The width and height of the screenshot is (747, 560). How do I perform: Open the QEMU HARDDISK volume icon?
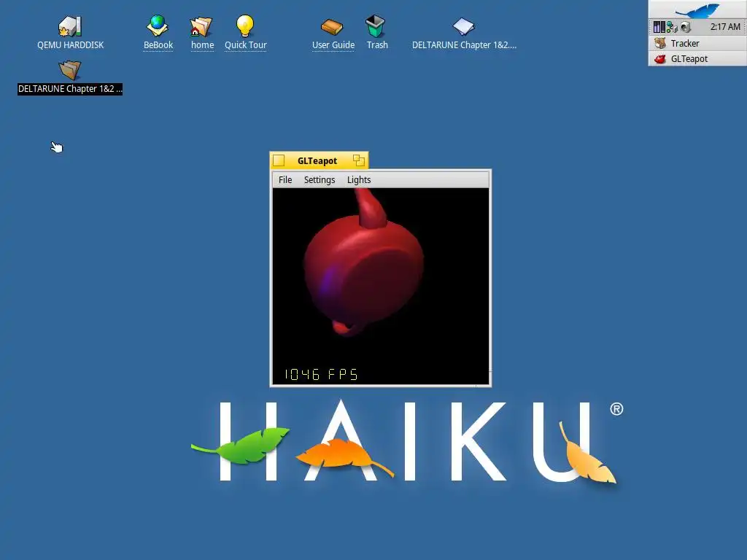click(71, 26)
